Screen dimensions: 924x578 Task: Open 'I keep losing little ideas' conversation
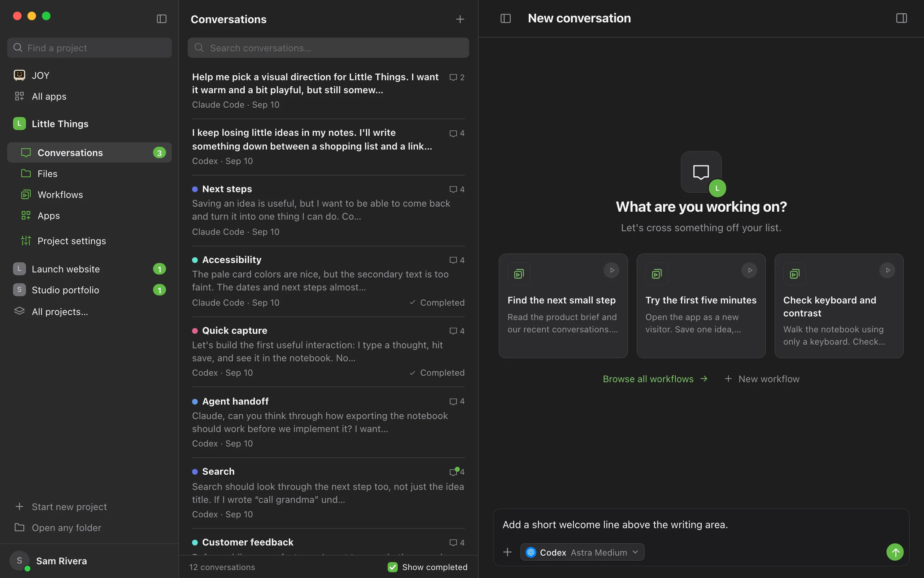(328, 146)
